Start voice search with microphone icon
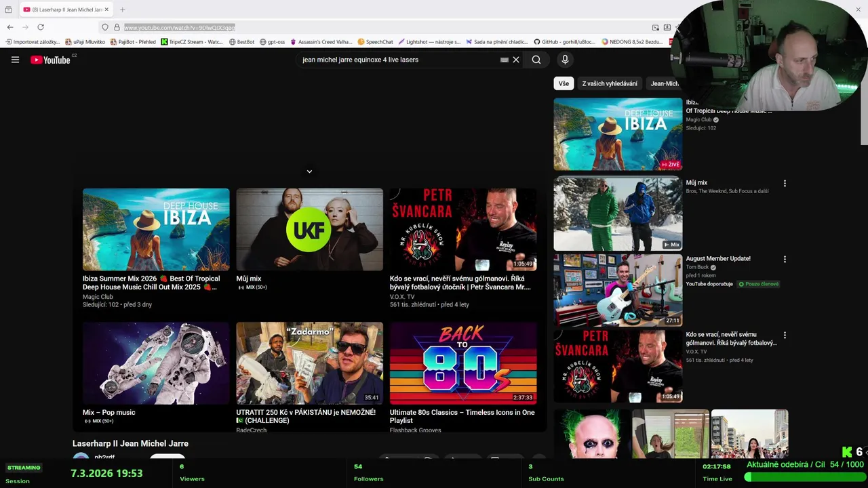The image size is (868, 488). (565, 60)
